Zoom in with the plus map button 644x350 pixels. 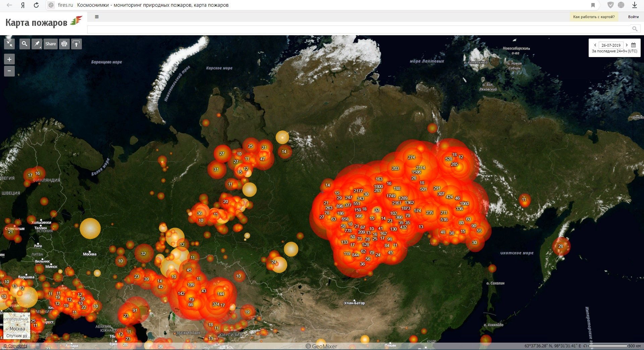(9, 59)
